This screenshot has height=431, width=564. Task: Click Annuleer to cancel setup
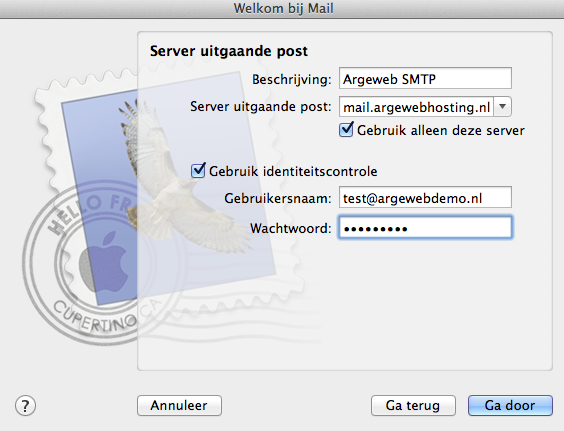179,405
